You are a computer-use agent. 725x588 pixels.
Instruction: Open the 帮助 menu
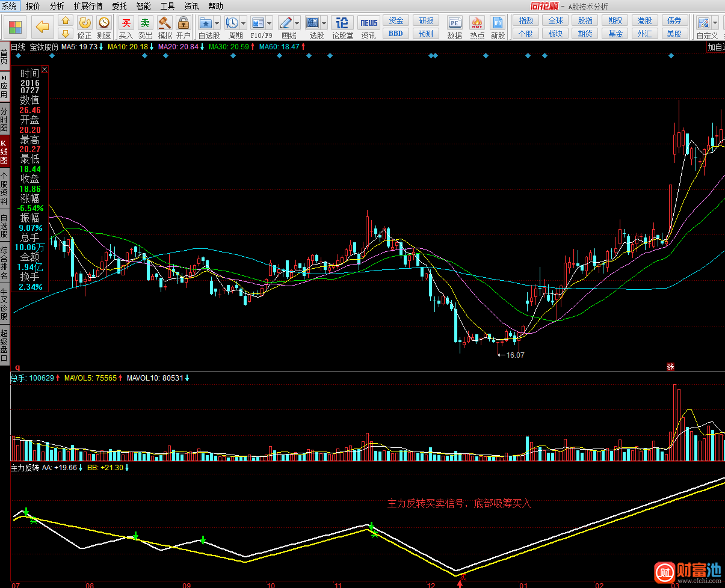[x=215, y=6]
